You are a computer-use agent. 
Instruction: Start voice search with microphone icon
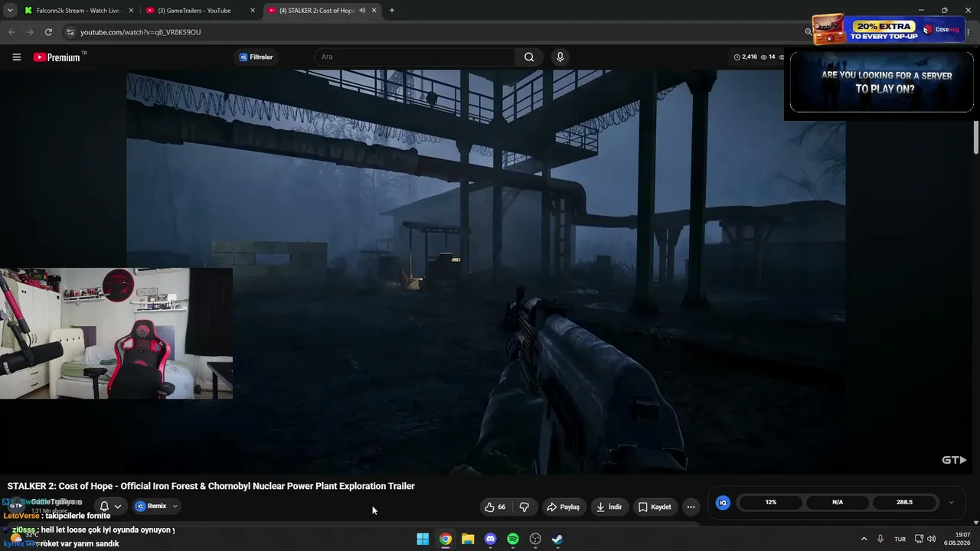(x=560, y=57)
